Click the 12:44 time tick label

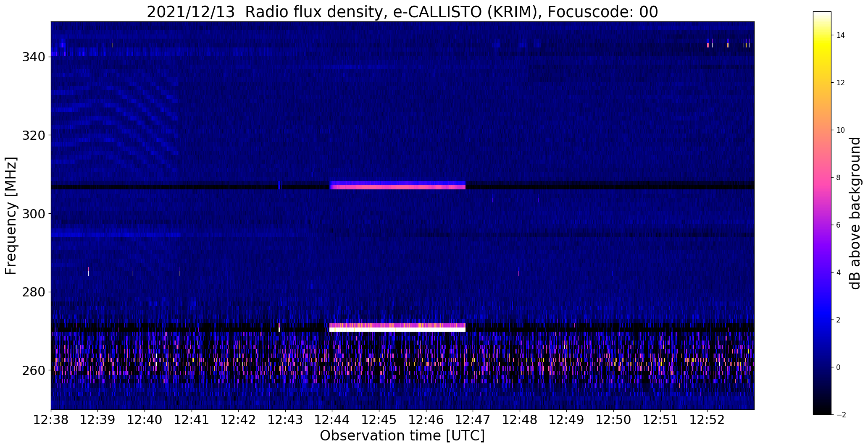(332, 420)
